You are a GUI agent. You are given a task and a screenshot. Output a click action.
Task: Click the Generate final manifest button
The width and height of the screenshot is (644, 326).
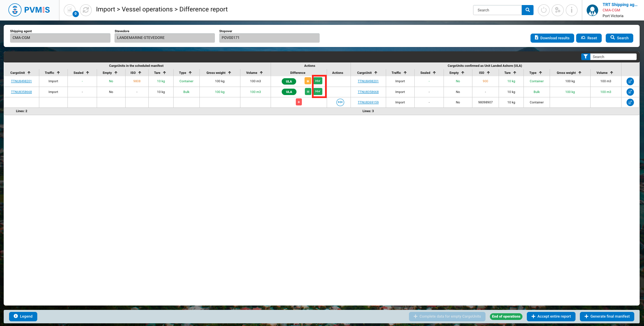[x=607, y=316]
